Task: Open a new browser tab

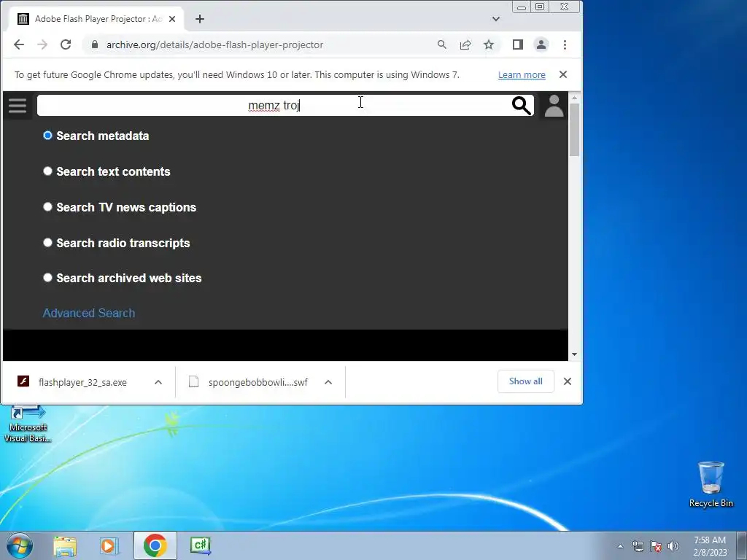Action: 200,19
